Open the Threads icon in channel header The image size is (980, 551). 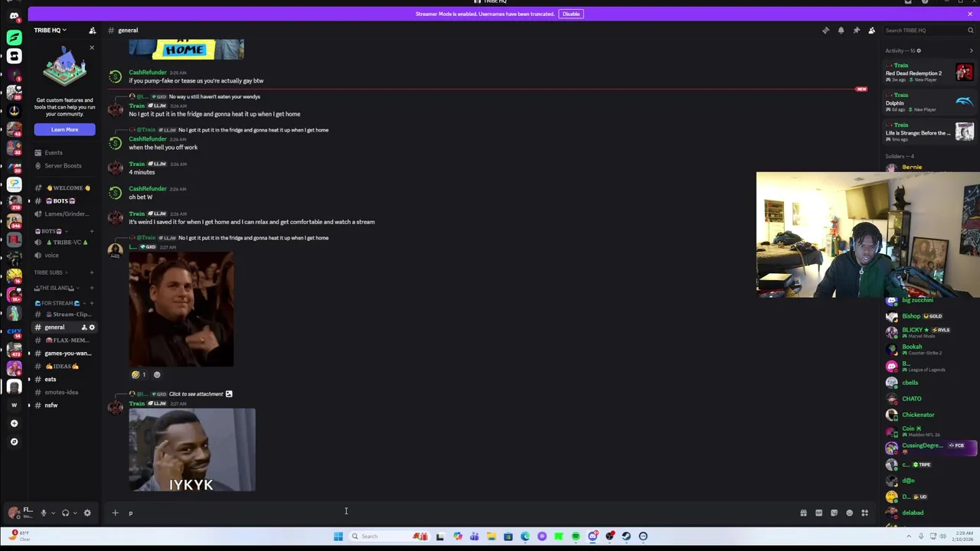point(825,31)
